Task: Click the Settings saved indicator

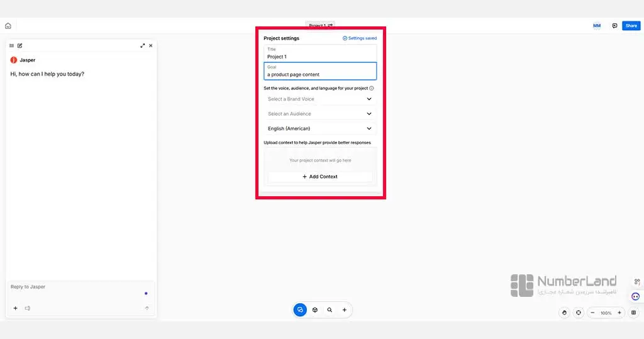Action: click(x=359, y=38)
